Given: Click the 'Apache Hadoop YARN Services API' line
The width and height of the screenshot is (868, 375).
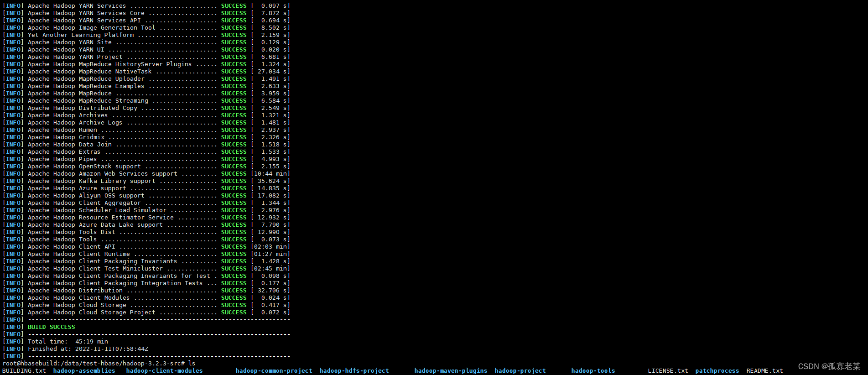Looking at the screenshot, I should [x=146, y=21].
